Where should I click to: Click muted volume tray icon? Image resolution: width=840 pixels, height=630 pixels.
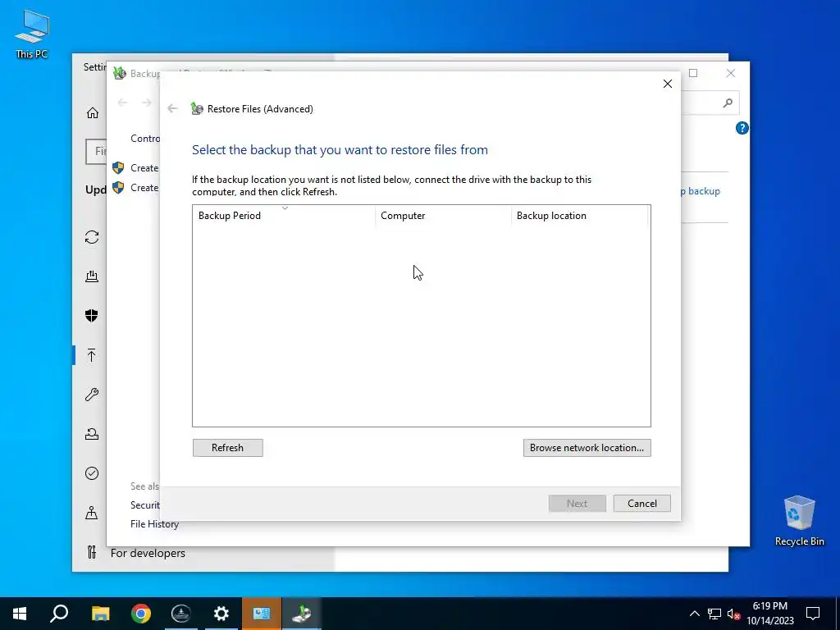point(733,614)
